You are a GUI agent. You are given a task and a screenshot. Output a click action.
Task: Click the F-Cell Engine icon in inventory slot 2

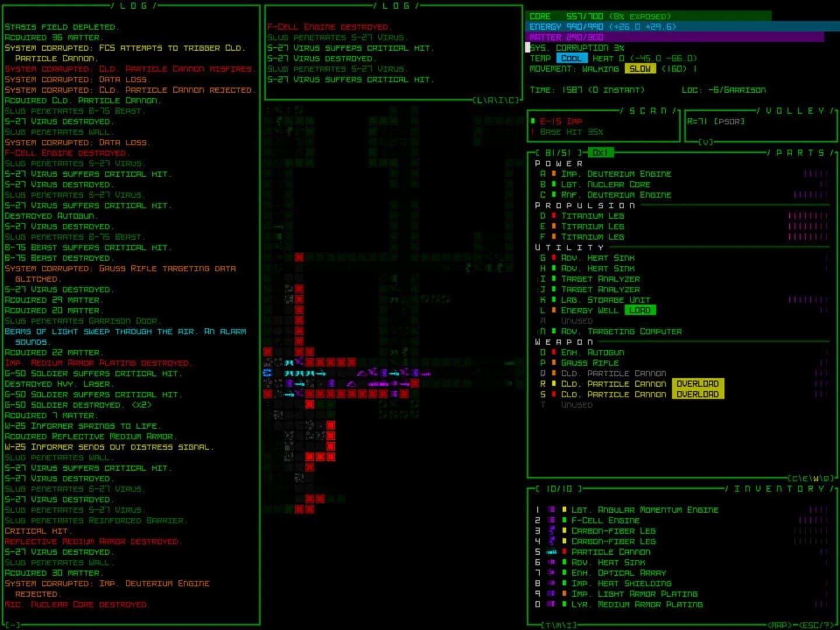(x=551, y=520)
